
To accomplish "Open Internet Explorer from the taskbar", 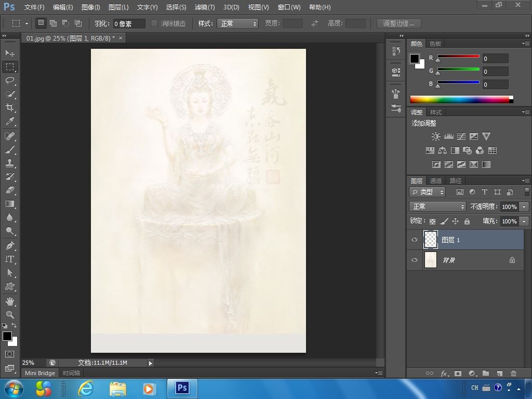I will point(86,388).
